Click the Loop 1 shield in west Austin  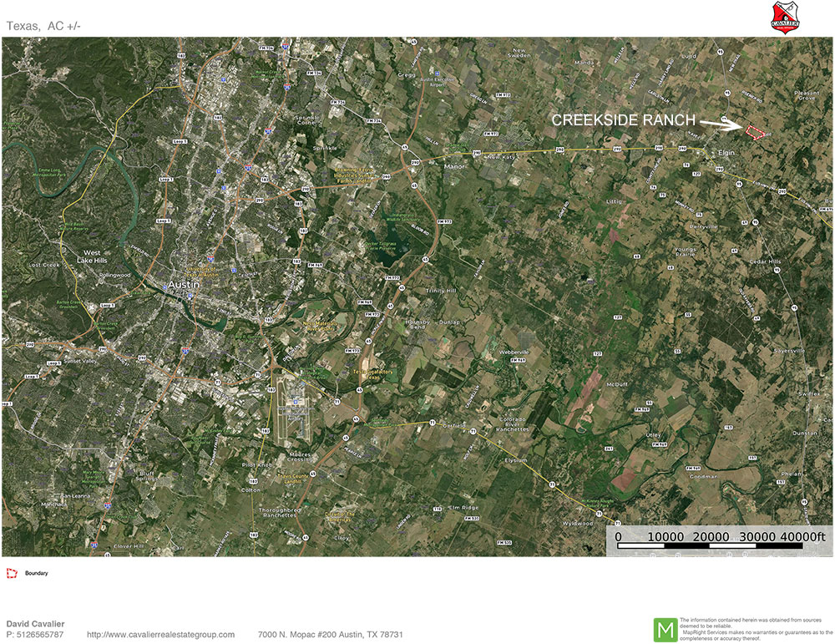point(108,306)
